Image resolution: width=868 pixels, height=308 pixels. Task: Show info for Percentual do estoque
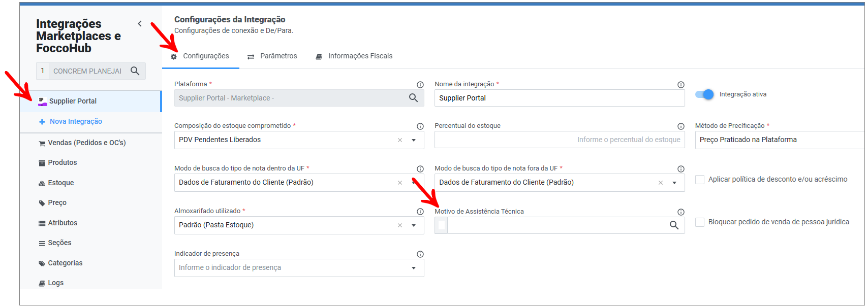tap(681, 126)
